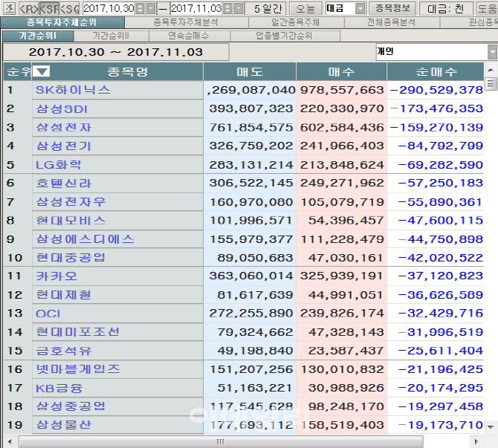
Task: Expand the 개인 investor type dropdown
Action: pos(493,52)
